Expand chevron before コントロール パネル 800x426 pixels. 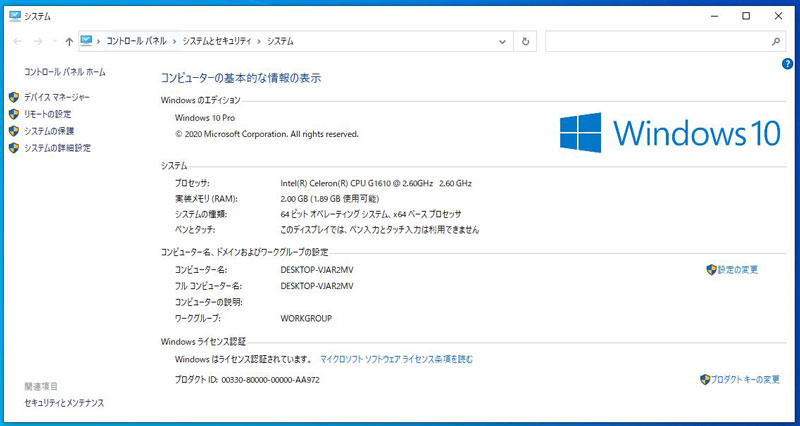click(x=98, y=42)
